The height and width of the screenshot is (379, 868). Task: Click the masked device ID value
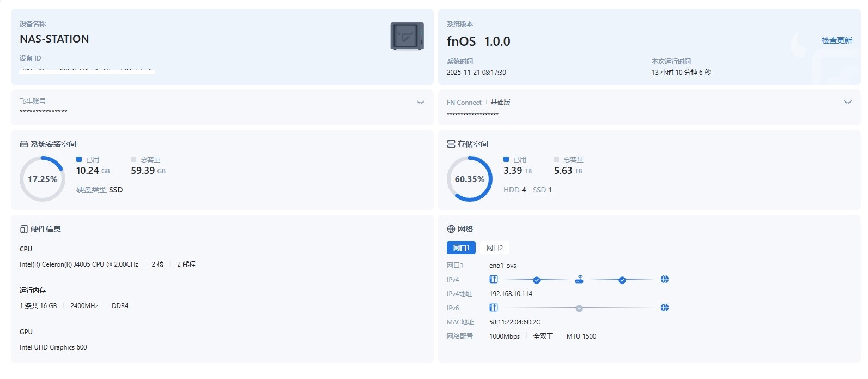coord(87,71)
